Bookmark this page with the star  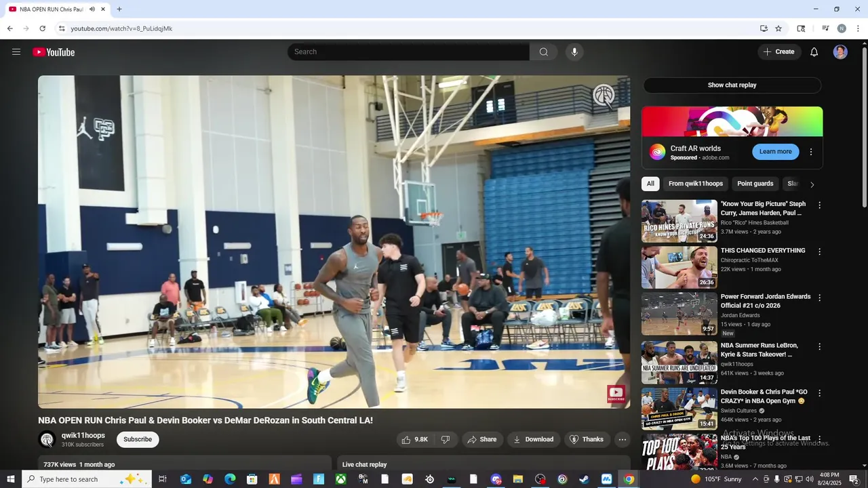tap(778, 28)
